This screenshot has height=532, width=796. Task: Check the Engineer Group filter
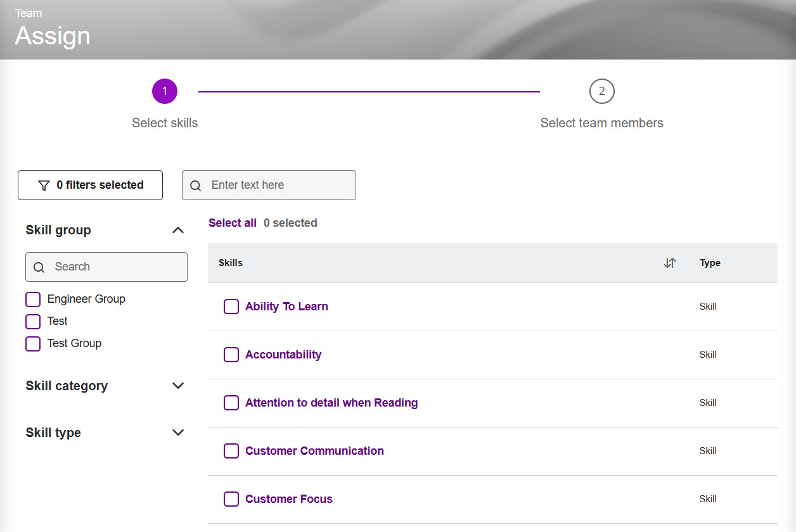[32, 299]
